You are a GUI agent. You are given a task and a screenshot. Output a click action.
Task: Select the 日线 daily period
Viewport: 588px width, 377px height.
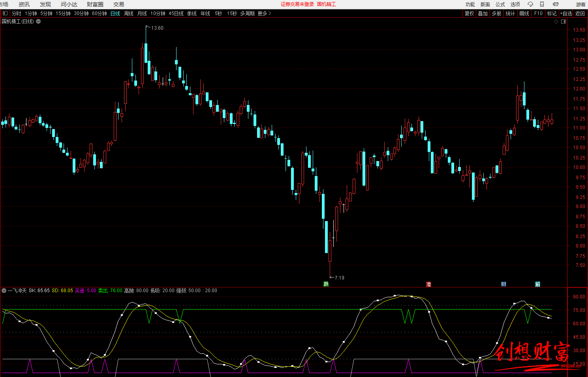pos(115,13)
